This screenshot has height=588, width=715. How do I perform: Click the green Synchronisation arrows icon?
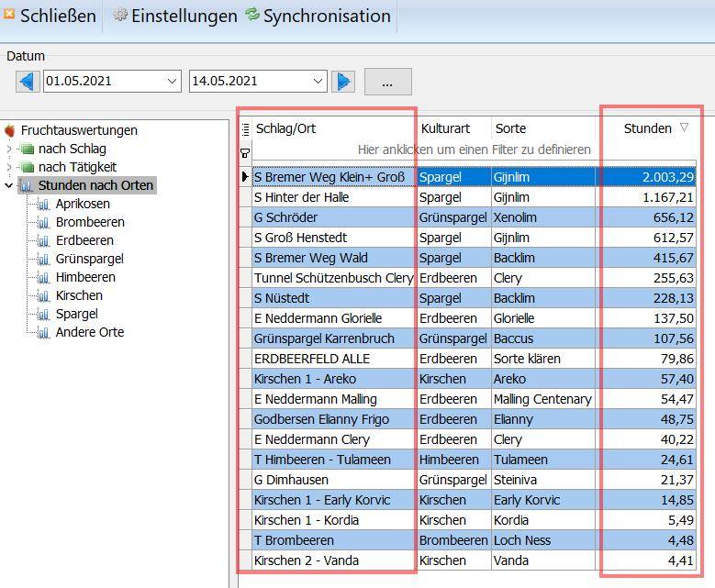pyautogui.click(x=252, y=15)
